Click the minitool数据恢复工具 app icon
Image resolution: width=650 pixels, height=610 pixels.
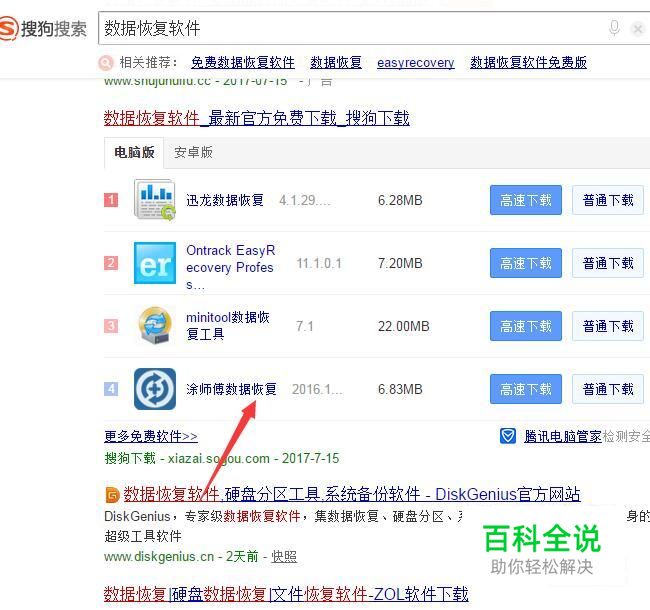[x=155, y=326]
